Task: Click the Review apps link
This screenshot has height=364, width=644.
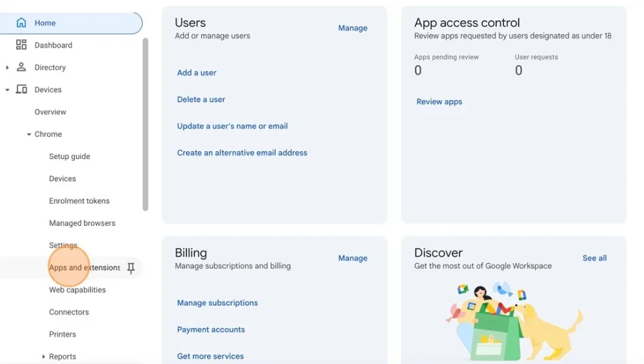Action: (439, 102)
